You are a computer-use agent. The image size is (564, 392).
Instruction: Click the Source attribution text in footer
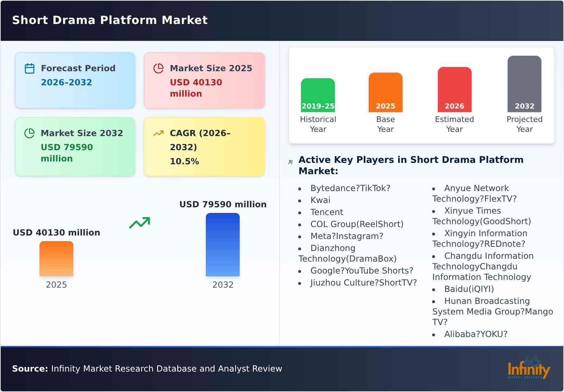click(x=147, y=369)
